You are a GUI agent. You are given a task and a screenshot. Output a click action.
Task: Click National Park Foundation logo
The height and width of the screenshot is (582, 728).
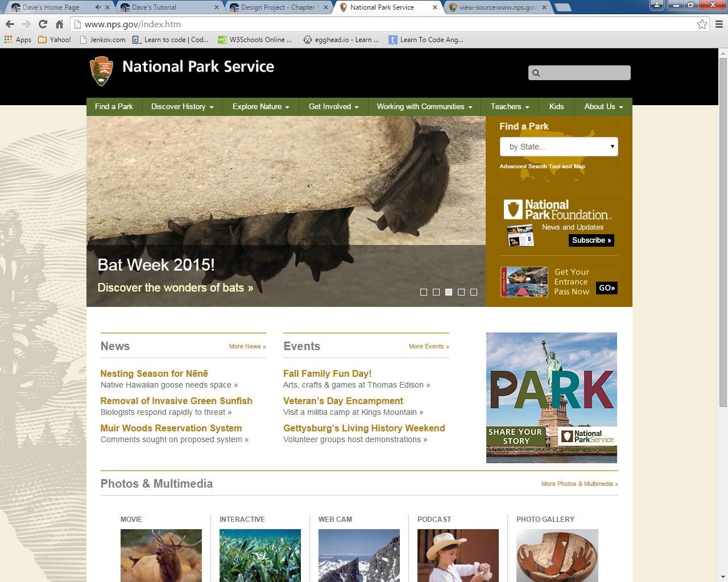pyautogui.click(x=557, y=210)
